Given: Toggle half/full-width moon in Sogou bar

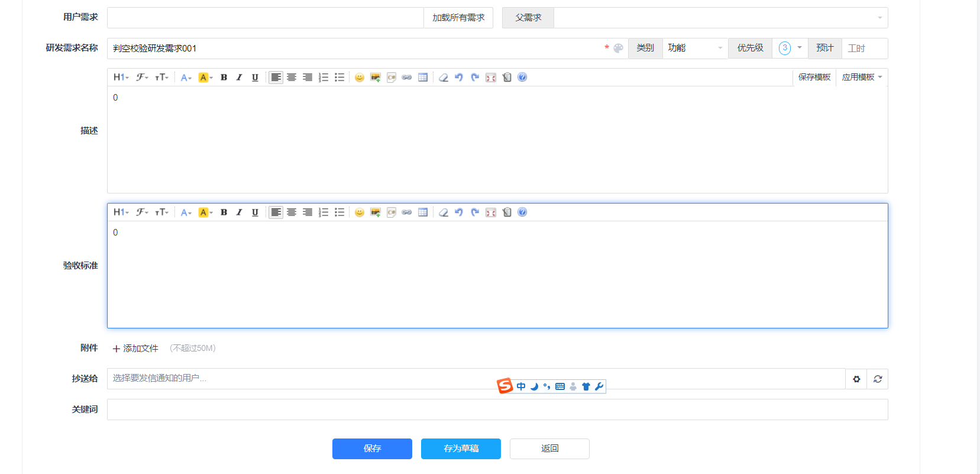Looking at the screenshot, I should point(534,386).
